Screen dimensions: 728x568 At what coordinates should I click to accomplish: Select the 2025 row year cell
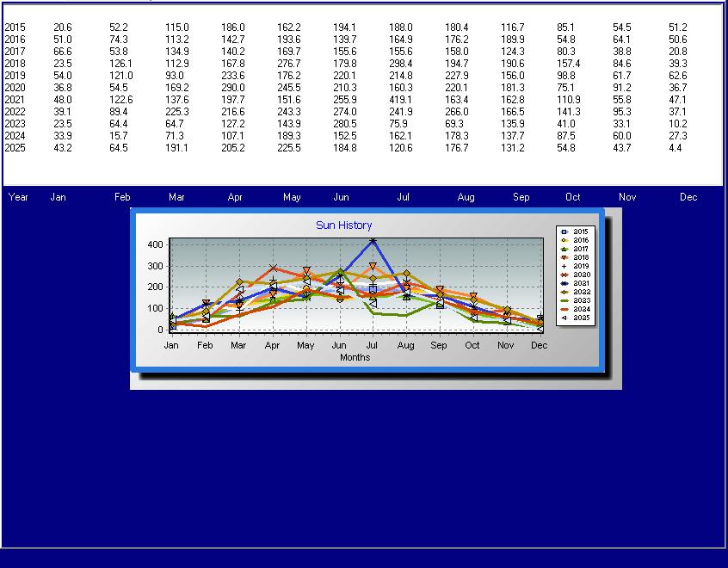coord(15,148)
